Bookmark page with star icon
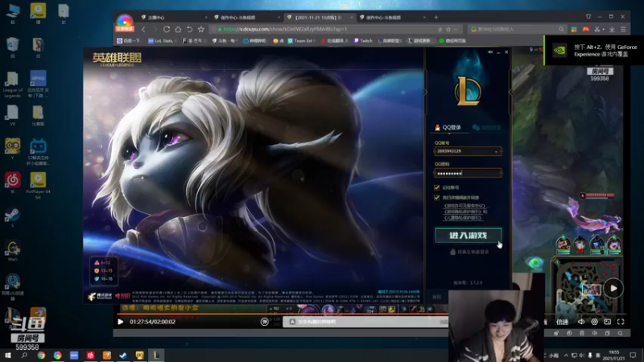Screen dimensions: 644x362 (x=200, y=29)
